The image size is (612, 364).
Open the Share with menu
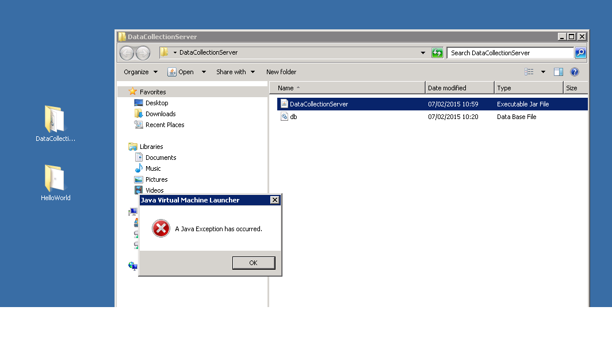[x=235, y=72]
